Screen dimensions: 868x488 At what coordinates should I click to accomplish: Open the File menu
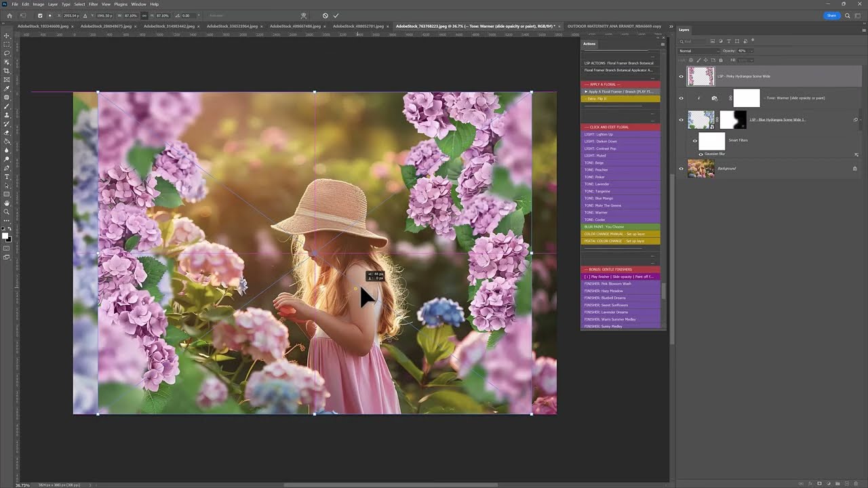click(15, 4)
